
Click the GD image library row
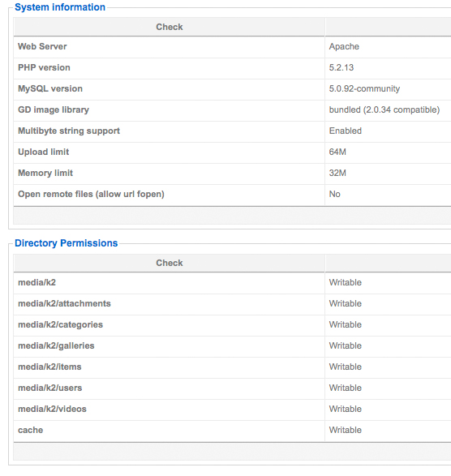click(x=232, y=109)
